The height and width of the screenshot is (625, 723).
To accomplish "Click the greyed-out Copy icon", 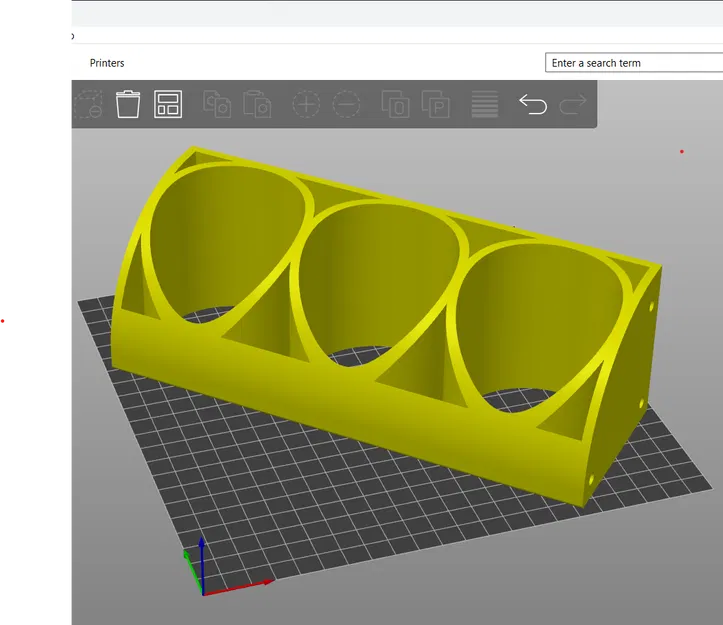I will click(217, 104).
